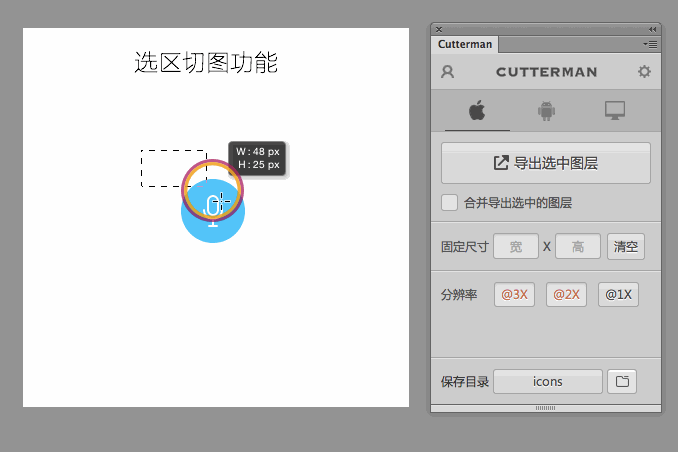Click the fixed width 宽 field

[515, 246]
